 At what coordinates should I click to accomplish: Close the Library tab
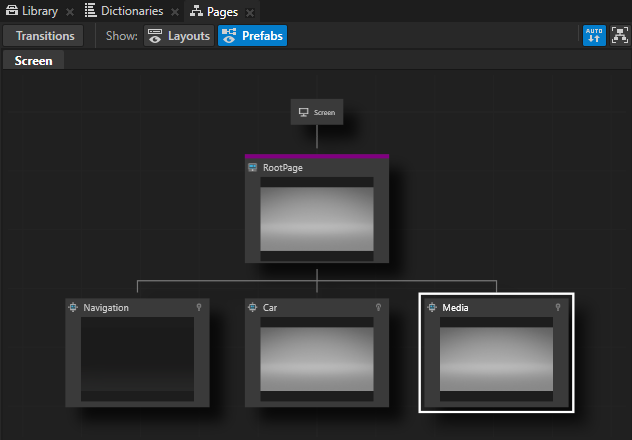point(70,12)
